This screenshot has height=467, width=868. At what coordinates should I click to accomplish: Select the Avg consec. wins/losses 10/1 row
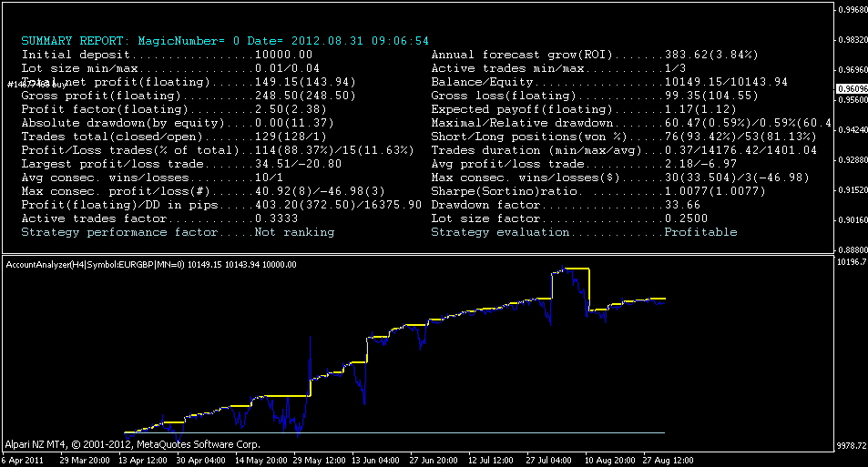(x=152, y=178)
